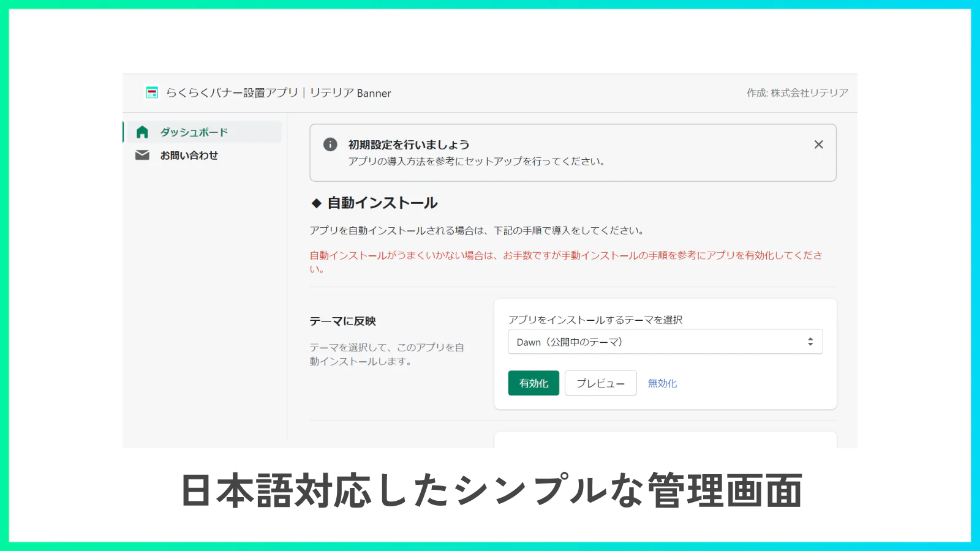Click the テーマに反映 section title

342,321
